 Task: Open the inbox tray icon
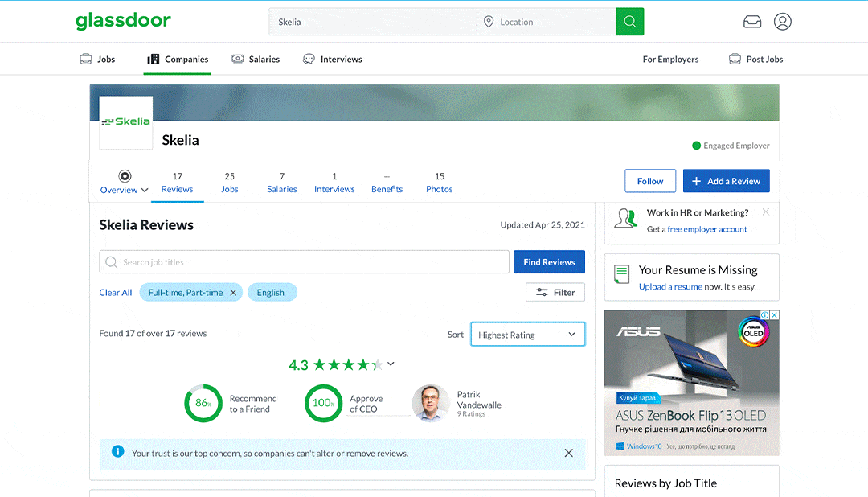click(751, 22)
